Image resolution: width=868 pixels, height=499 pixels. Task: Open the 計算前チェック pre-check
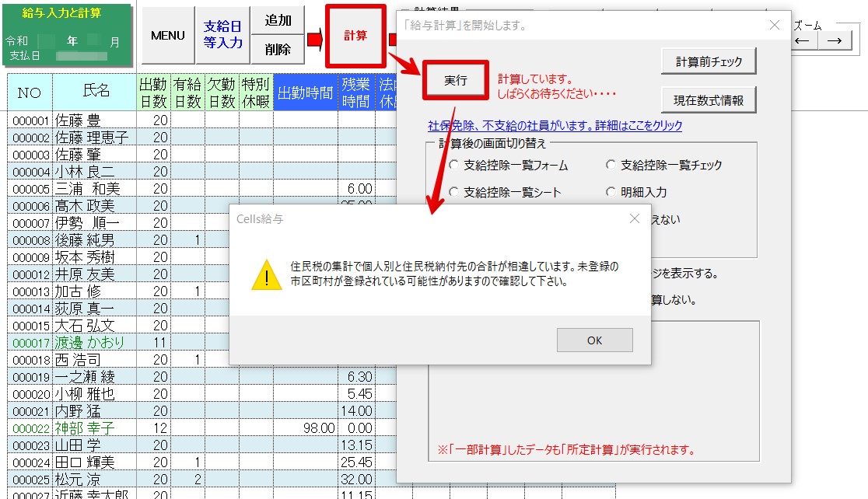pyautogui.click(x=709, y=61)
